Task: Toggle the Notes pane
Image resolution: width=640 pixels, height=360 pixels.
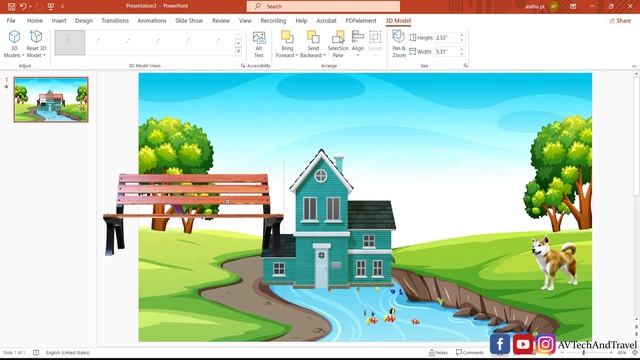Action: [x=438, y=352]
